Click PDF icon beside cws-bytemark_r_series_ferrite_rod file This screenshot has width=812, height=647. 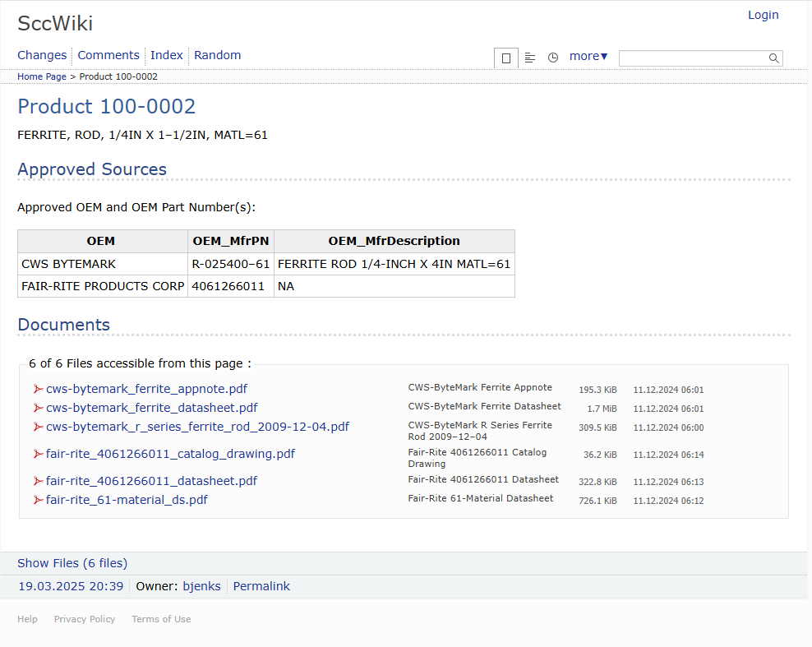pos(38,427)
